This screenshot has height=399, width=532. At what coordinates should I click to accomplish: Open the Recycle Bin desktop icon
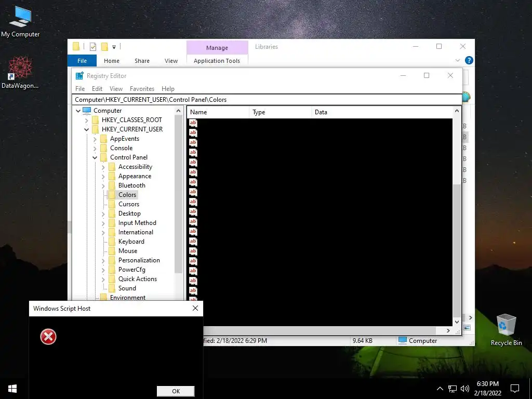506,330
